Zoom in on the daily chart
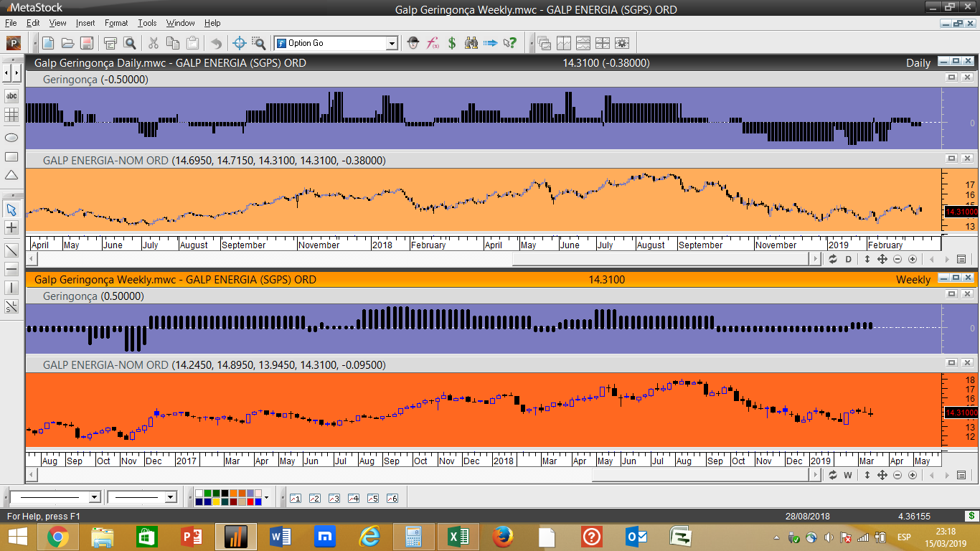Image resolution: width=980 pixels, height=551 pixels. tap(913, 260)
